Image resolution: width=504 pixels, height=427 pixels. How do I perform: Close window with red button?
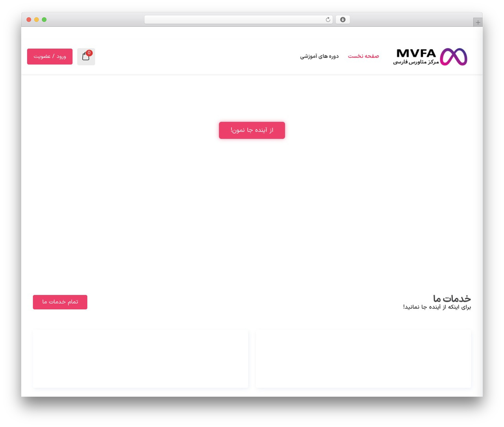click(29, 20)
